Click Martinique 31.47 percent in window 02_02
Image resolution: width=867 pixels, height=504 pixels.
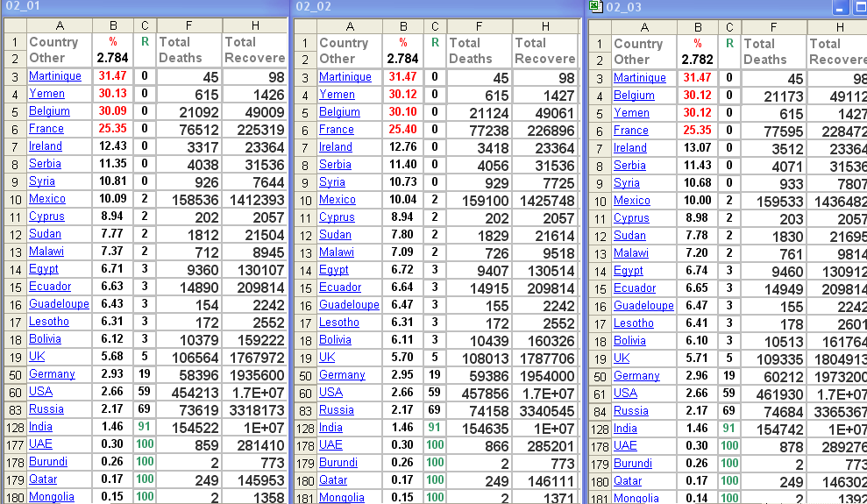(403, 77)
